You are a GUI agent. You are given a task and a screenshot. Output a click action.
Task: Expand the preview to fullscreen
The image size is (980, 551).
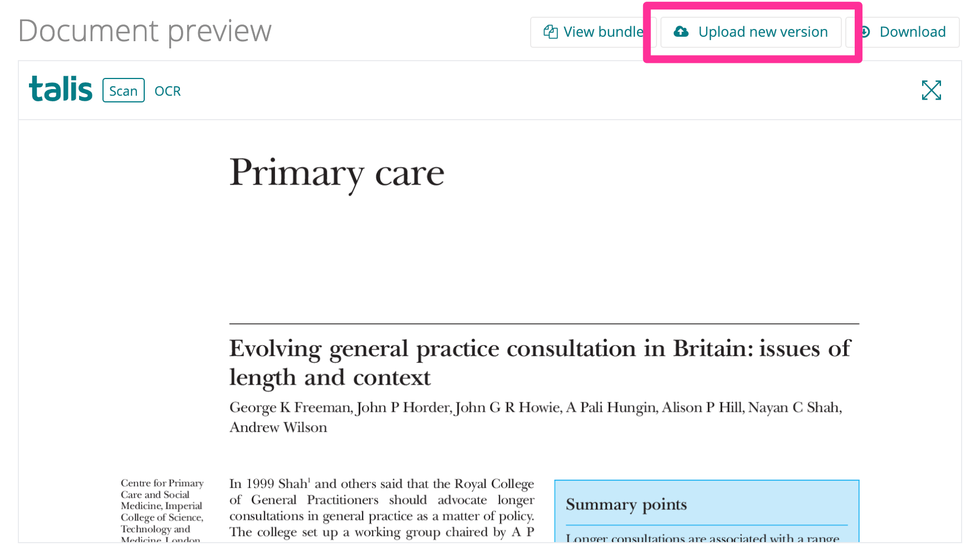pyautogui.click(x=931, y=90)
